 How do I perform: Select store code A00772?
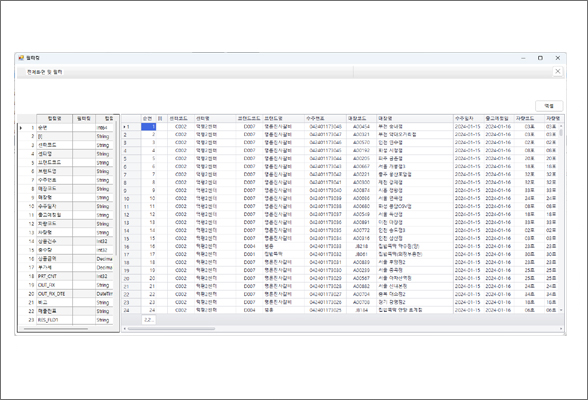coord(361,230)
